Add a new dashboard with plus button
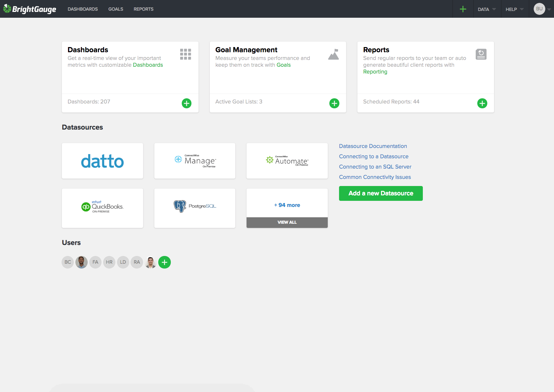The image size is (554, 392). [187, 103]
